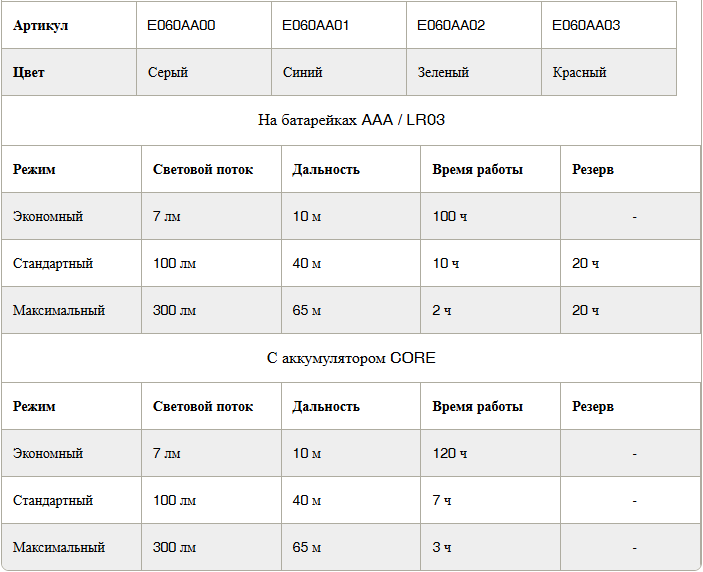
Task: Click the E060AA00 article number cell
Action: (204, 25)
